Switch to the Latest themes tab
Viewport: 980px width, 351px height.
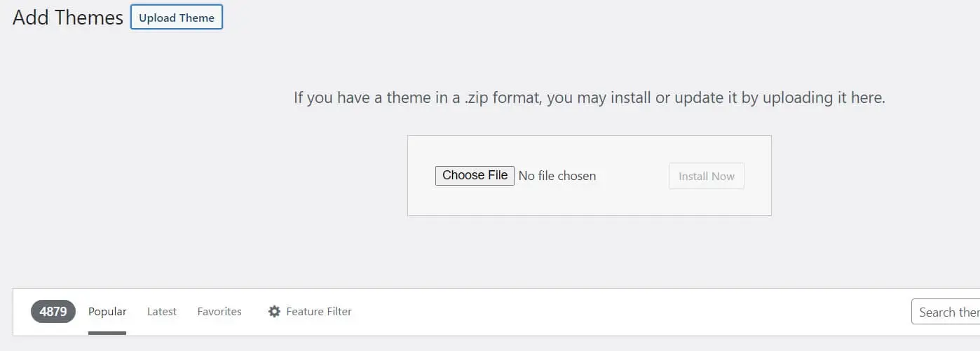click(162, 311)
